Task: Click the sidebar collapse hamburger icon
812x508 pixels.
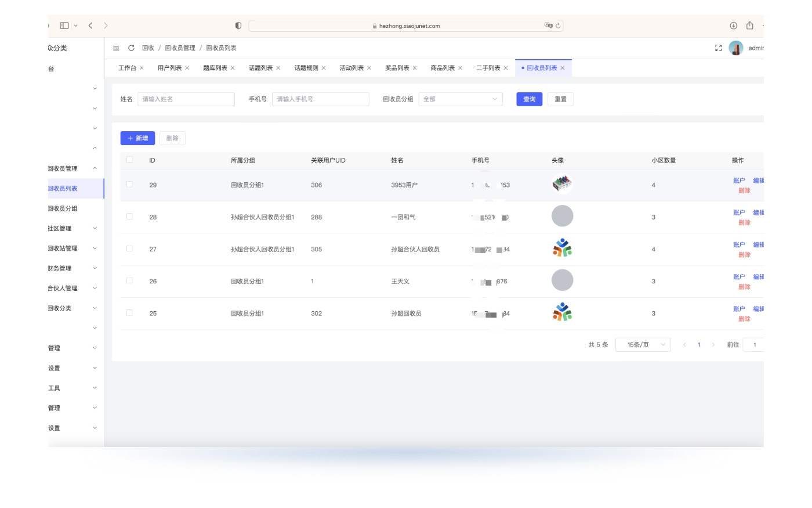Action: tap(116, 48)
